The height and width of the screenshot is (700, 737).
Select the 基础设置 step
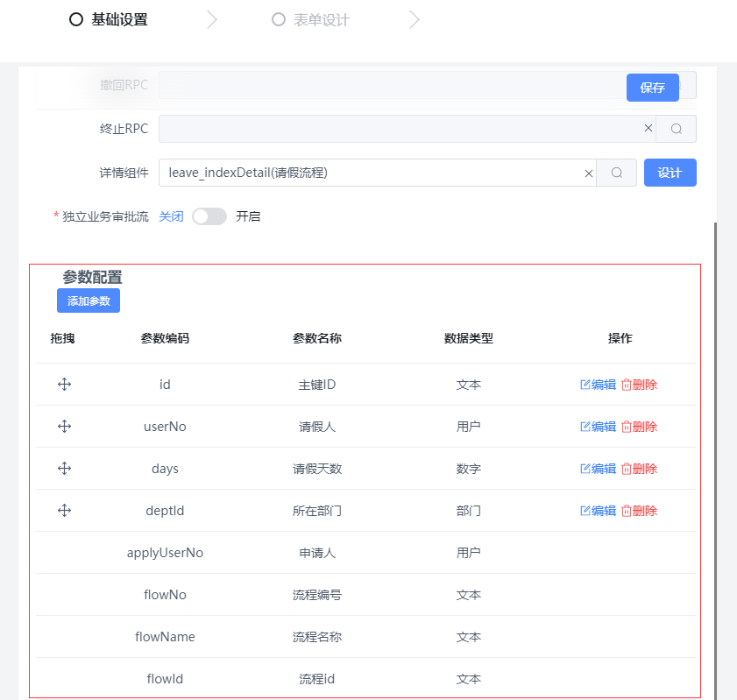click(x=109, y=20)
